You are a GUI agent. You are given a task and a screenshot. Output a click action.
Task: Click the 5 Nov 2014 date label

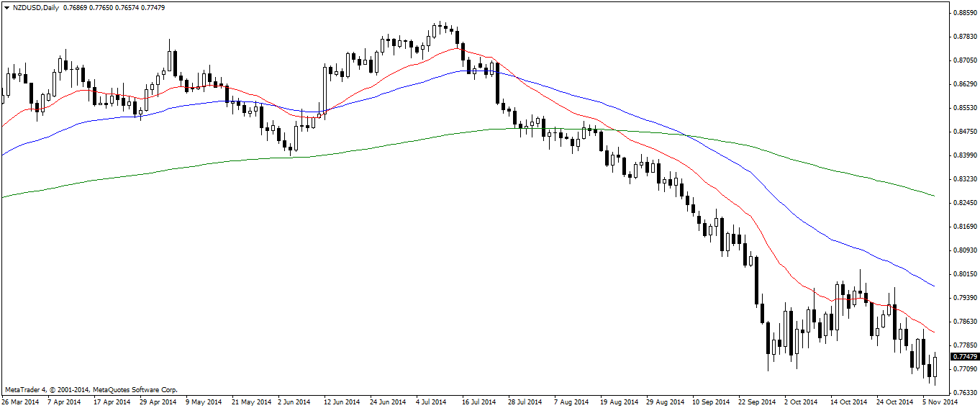click(940, 402)
